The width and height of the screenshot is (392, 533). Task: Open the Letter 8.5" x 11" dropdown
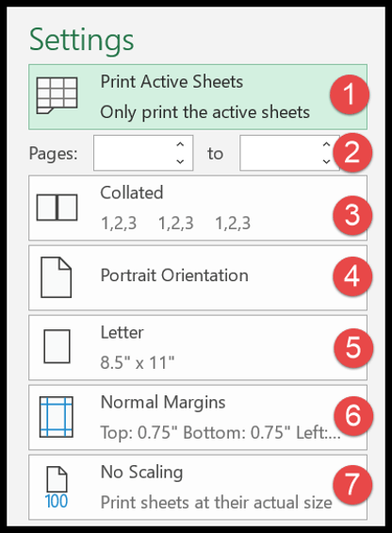pos(198,347)
